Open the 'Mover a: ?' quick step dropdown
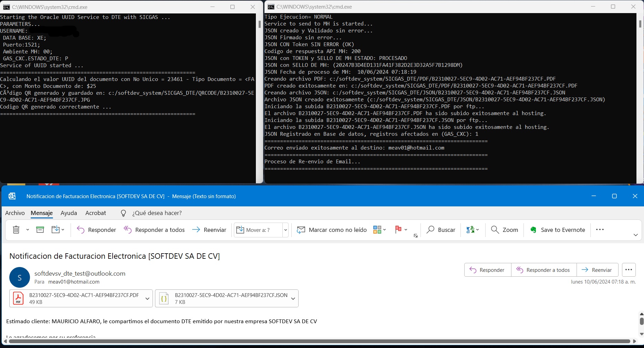This screenshot has height=348, width=644. (x=285, y=230)
